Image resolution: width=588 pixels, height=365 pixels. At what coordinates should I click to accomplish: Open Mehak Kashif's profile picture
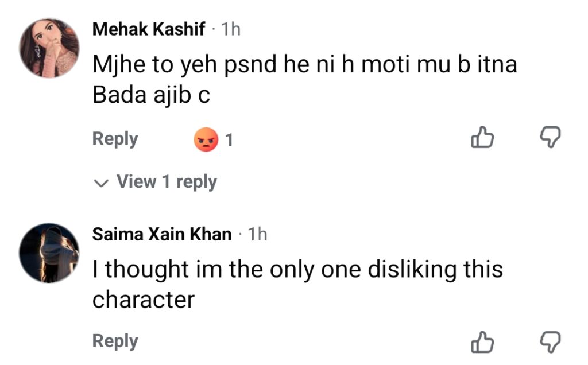point(49,48)
